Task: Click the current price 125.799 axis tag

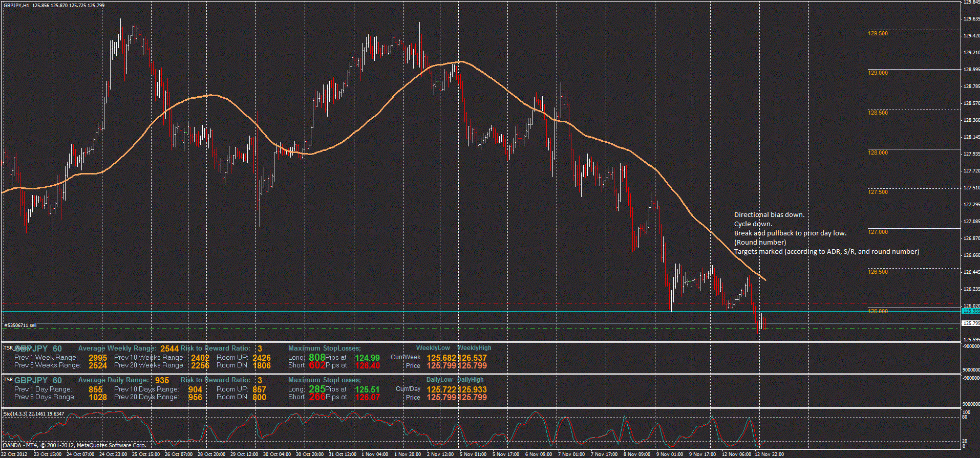Action: [971, 323]
